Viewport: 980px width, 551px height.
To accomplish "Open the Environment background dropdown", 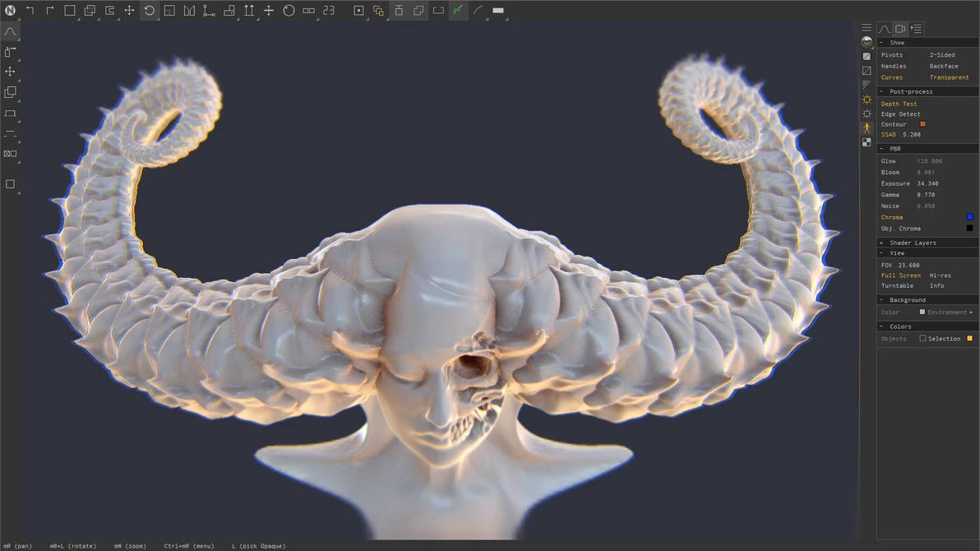I will [950, 312].
